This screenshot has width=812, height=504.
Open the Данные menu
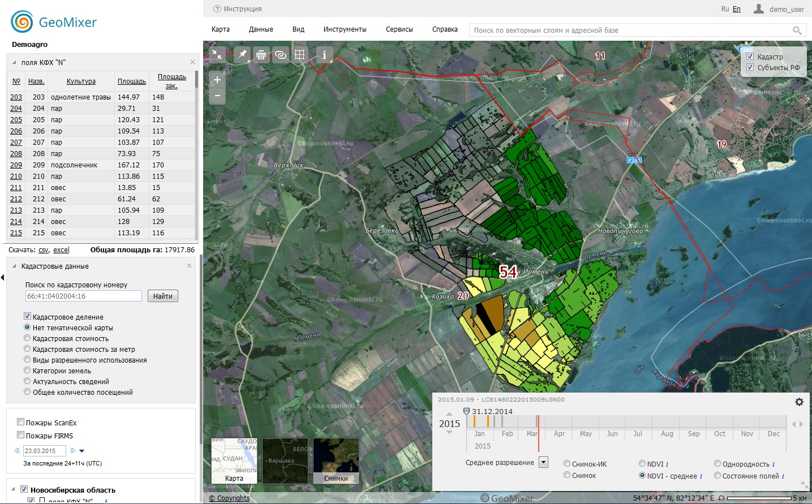pyautogui.click(x=261, y=29)
